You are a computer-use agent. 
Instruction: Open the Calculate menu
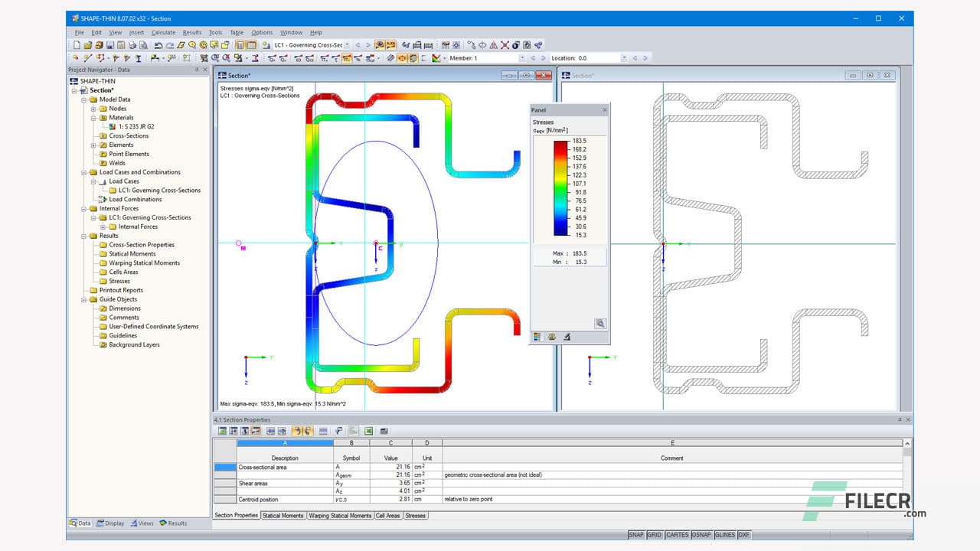pyautogui.click(x=163, y=33)
